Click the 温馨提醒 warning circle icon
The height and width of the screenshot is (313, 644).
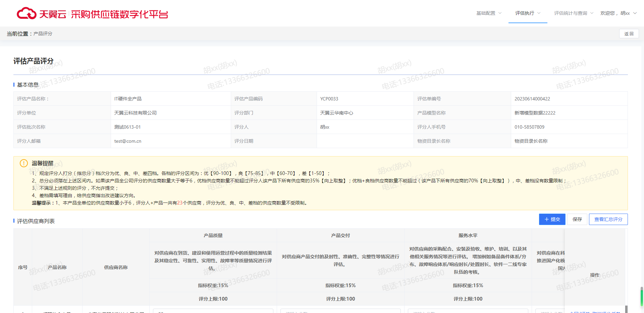click(24, 163)
